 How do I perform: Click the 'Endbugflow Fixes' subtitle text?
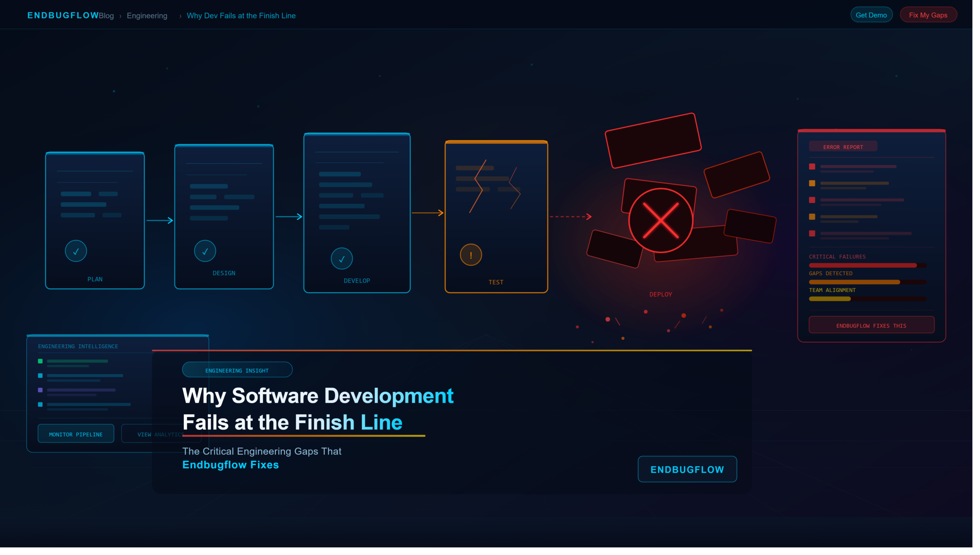coord(230,465)
